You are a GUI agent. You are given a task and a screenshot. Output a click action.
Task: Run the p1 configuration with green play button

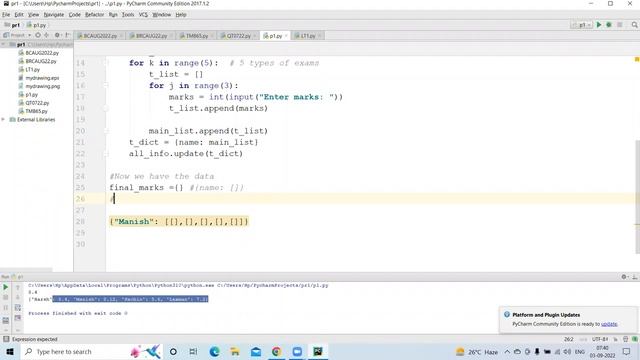(x=599, y=25)
